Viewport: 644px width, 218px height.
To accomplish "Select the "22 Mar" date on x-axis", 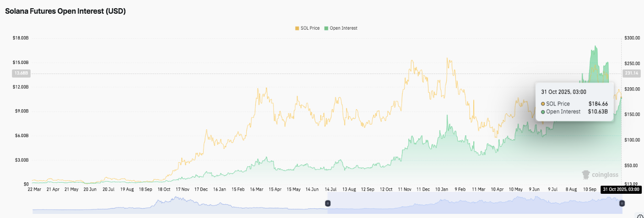I will (x=35, y=189).
